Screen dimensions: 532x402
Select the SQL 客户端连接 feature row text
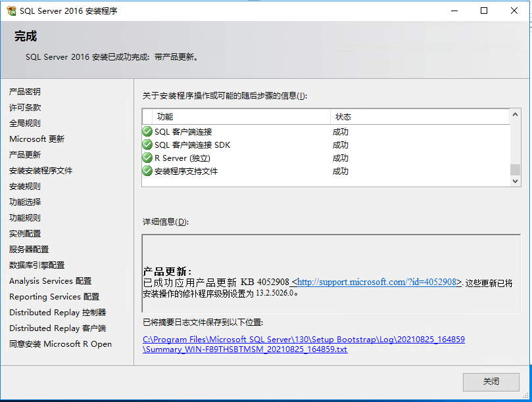click(x=183, y=131)
